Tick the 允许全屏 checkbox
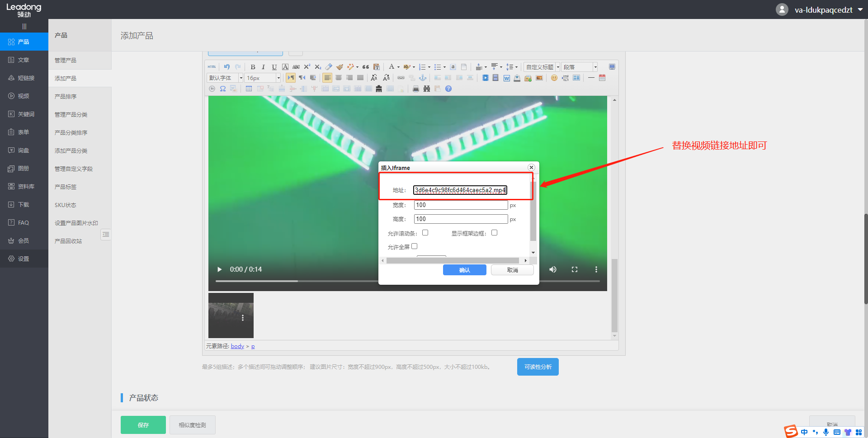The width and height of the screenshot is (868, 438). pos(414,246)
